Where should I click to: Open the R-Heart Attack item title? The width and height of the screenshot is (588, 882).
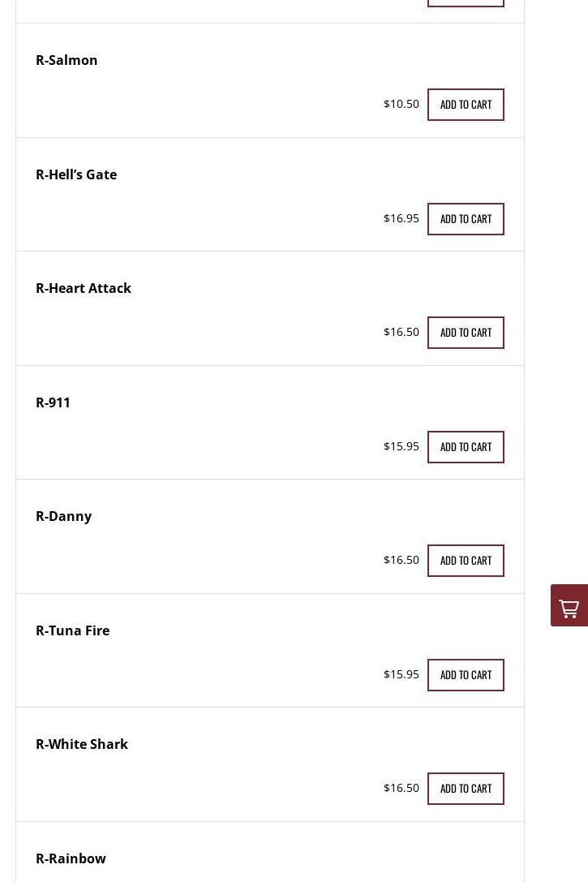(x=84, y=288)
